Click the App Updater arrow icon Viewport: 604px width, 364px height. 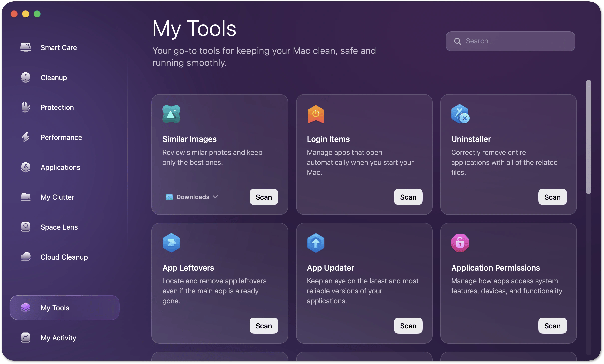pos(316,243)
